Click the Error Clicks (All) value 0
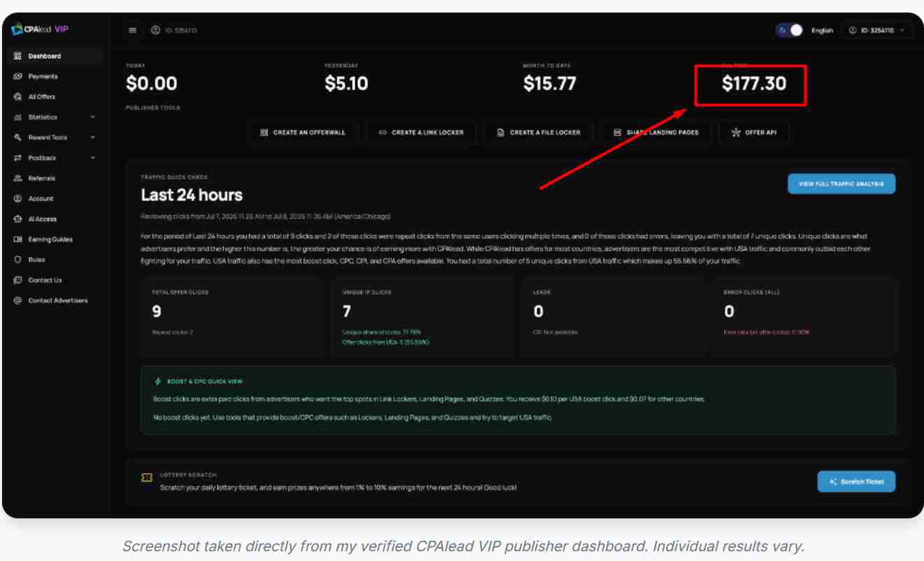This screenshot has height=561, width=924. tap(729, 311)
